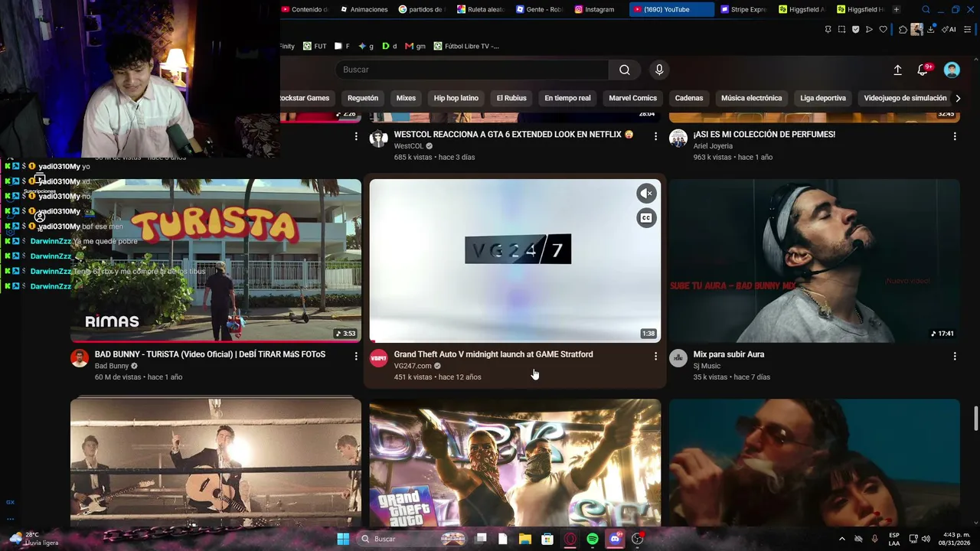Start voice search with the microphone icon
The image size is (980, 551).
(x=659, y=70)
